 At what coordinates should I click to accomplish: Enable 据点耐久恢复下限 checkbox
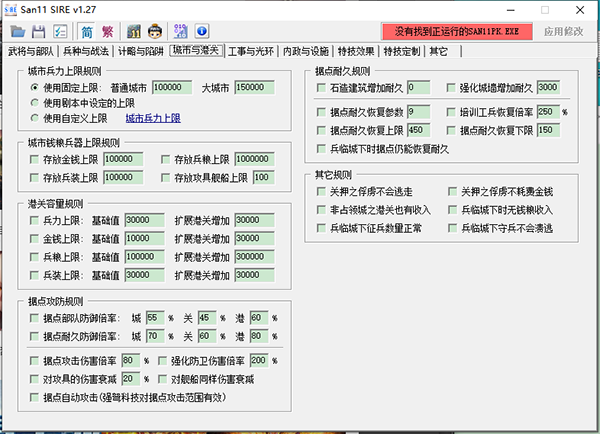tap(451, 131)
